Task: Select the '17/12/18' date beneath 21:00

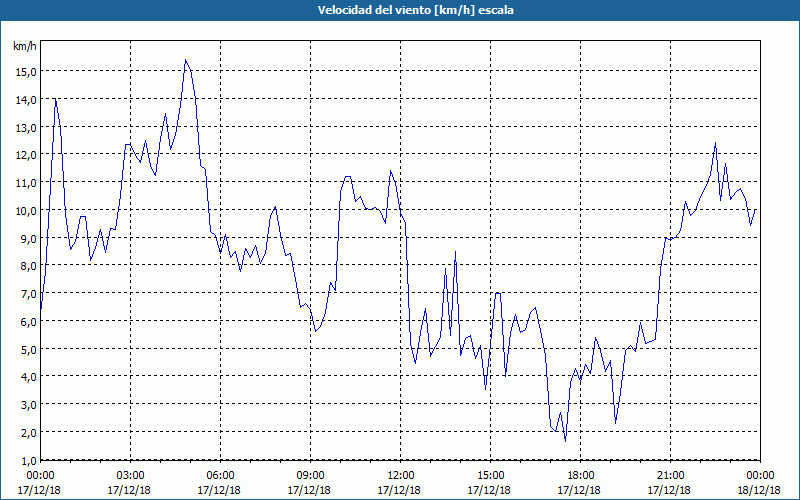Action: pyautogui.click(x=669, y=490)
